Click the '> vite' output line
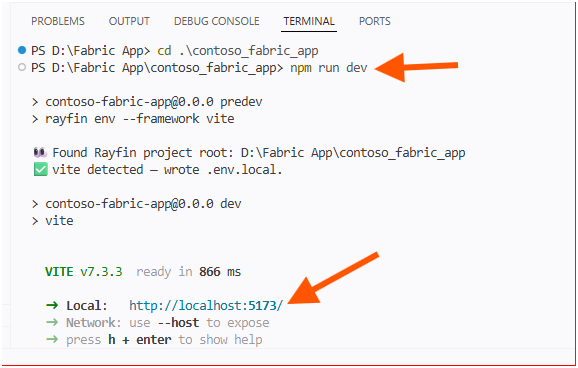This screenshot has width=578, height=368. coord(53,221)
